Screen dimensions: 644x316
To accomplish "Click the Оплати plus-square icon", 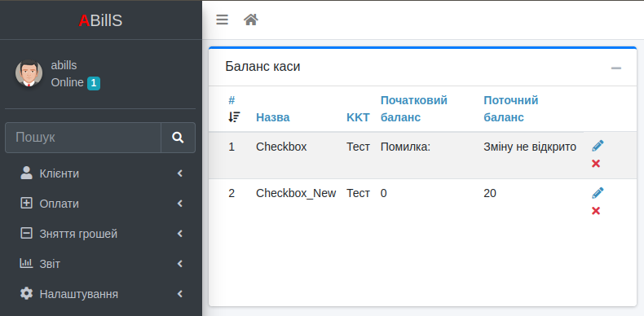I will (26, 203).
